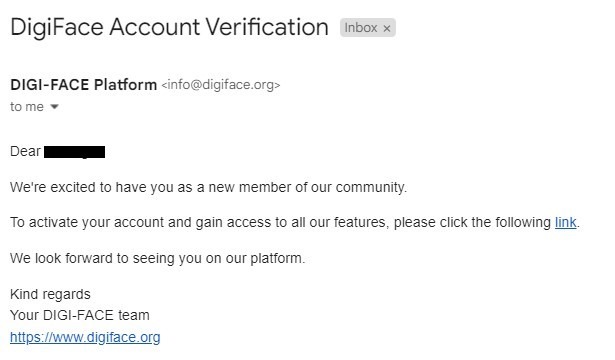Click the 'Kind regards' sign-off
Viewport: 615px width, 360px height.
pyautogui.click(x=50, y=294)
